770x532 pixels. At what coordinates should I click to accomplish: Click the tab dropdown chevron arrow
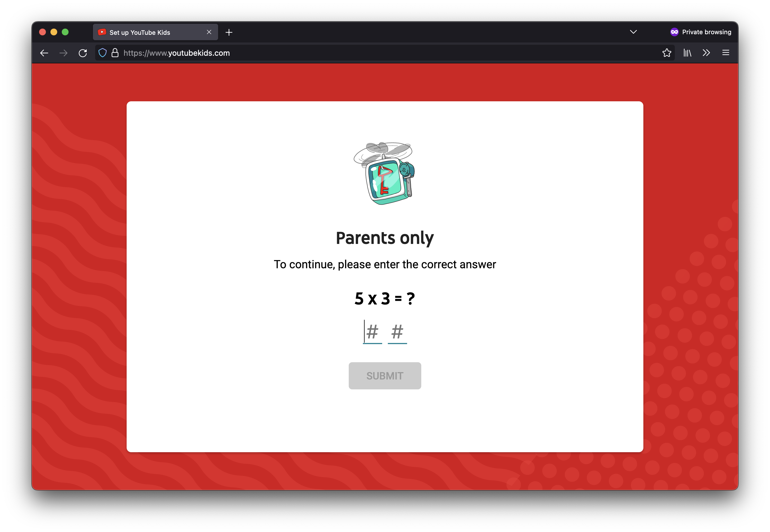coord(633,32)
